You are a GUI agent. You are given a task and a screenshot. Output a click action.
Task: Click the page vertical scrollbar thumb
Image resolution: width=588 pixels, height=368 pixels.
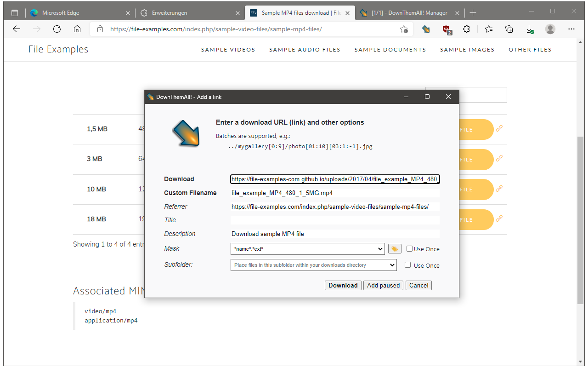580,220
